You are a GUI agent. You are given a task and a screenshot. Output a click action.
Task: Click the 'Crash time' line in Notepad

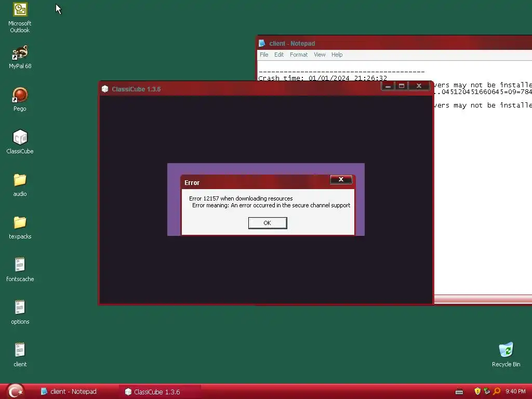[322, 78]
